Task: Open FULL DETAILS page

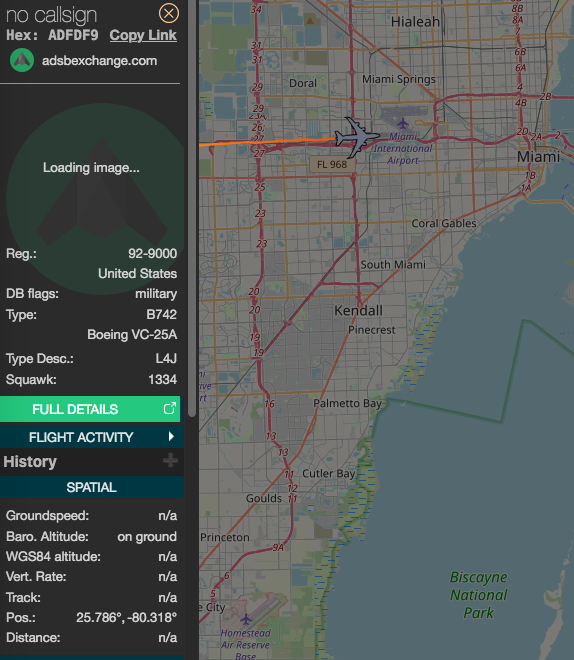Action: [x=90, y=409]
